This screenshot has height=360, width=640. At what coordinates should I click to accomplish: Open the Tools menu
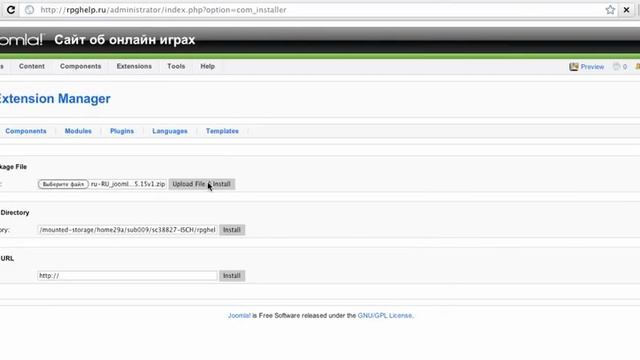coord(176,66)
